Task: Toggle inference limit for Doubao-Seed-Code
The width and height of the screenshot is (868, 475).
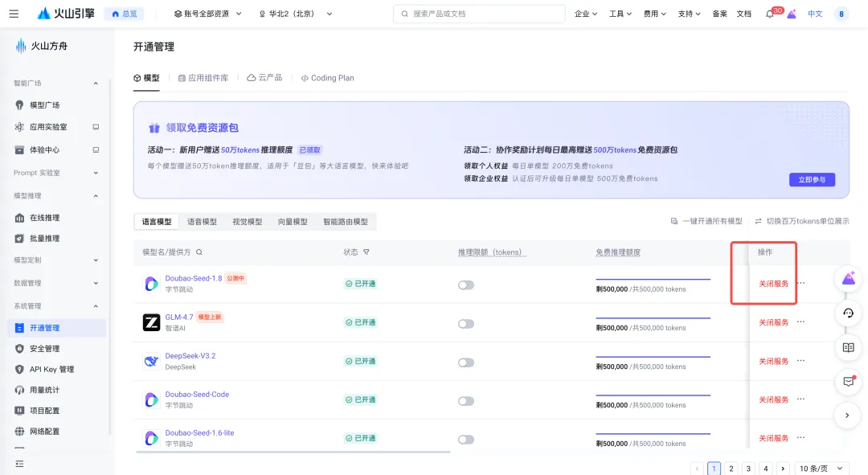Action: [x=466, y=401]
